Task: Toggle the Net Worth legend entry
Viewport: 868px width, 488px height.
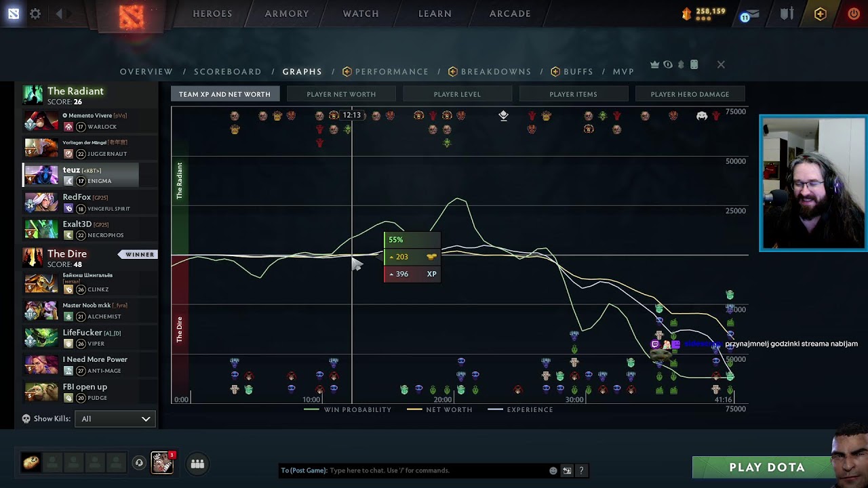Action: pos(439,409)
